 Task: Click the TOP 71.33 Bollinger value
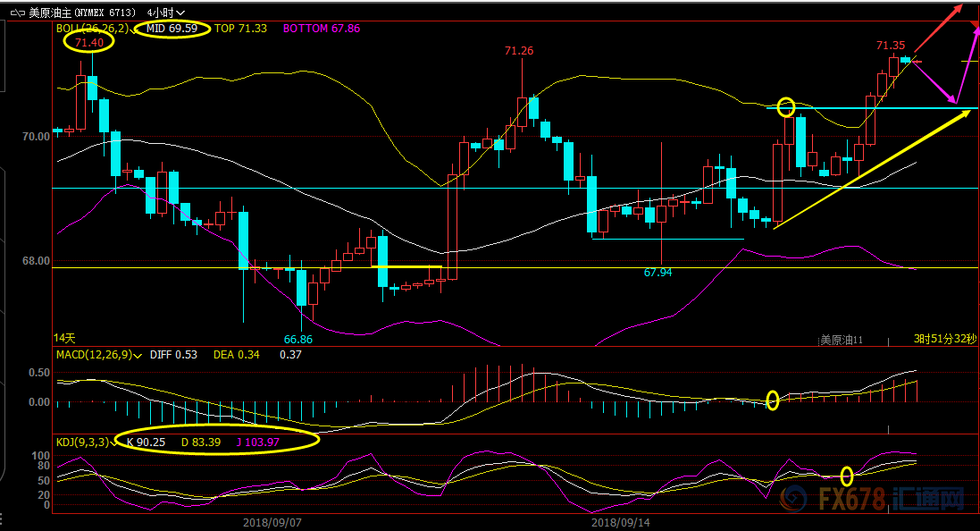point(240,28)
